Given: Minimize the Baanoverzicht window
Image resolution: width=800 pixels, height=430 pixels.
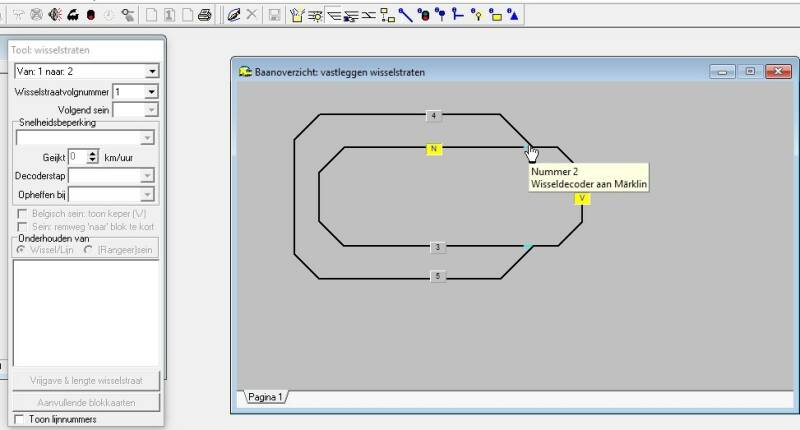Looking at the screenshot, I should (722, 71).
